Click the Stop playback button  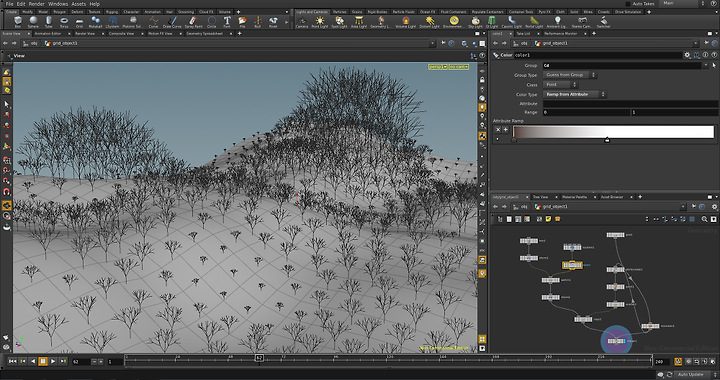43,362
